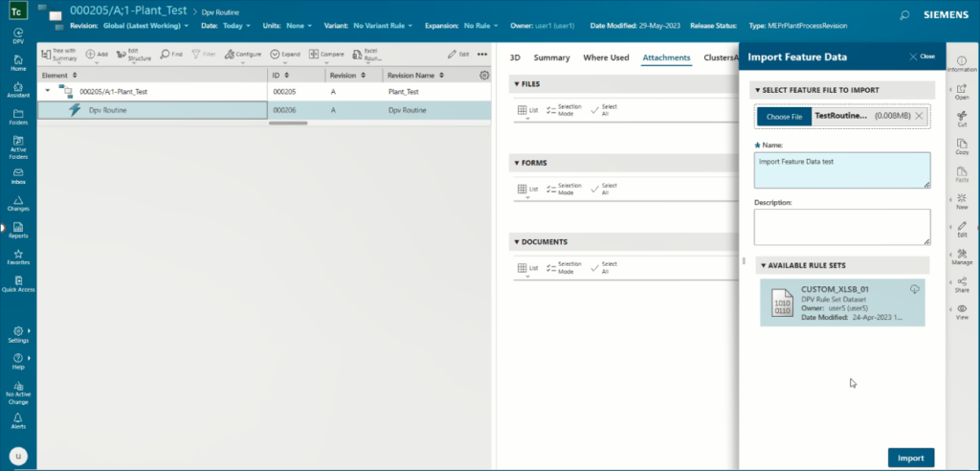Open Favorites star in sidebar

18,257
